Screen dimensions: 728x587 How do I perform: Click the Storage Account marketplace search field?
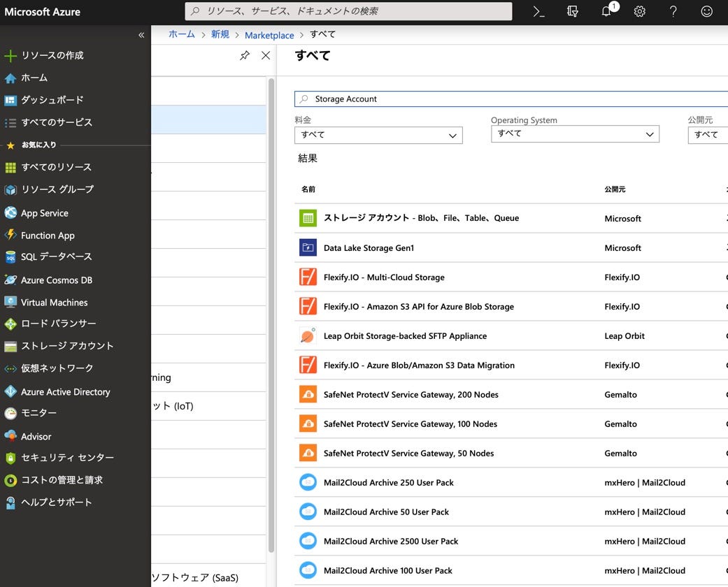tap(511, 99)
